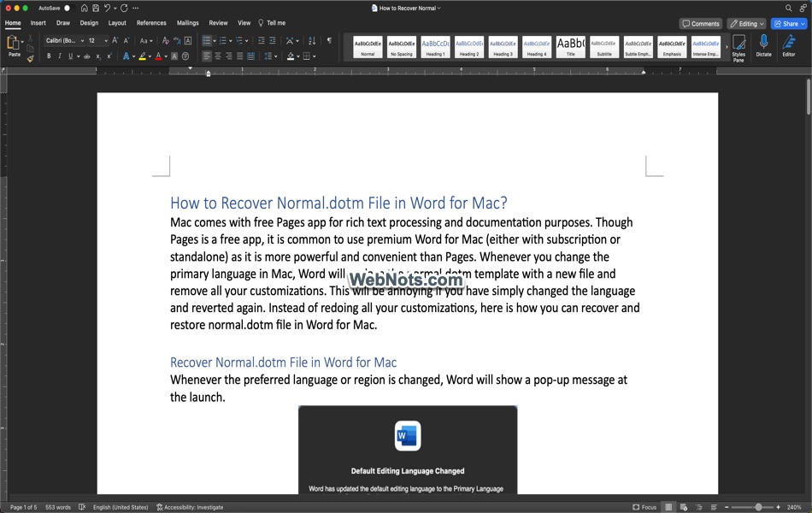
Task: Toggle Print Layout view button
Action: [x=668, y=507]
